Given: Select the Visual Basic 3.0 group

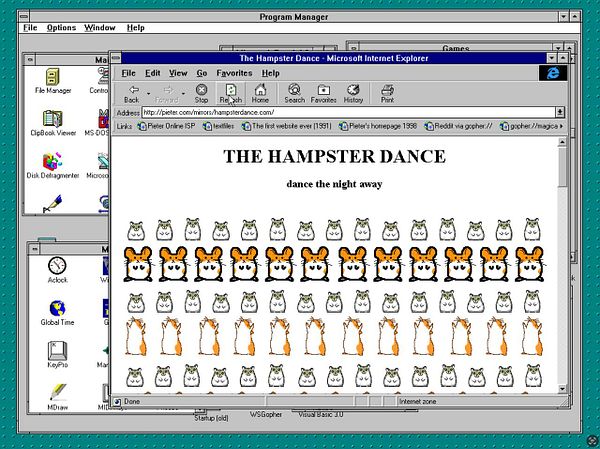Looking at the screenshot, I should tap(321, 414).
